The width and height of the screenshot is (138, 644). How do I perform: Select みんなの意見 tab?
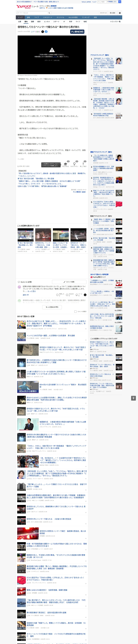pyautogui.click(x=73, y=17)
